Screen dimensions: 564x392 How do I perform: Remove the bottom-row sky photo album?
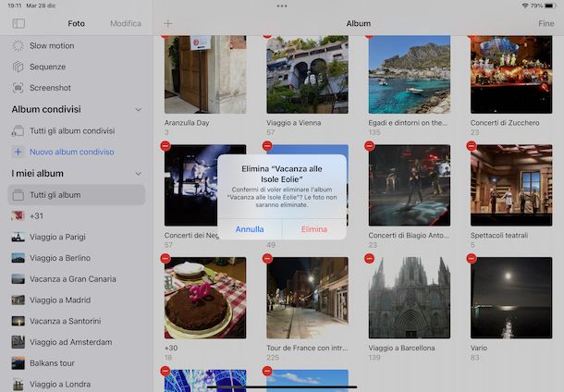pyautogui.click(x=267, y=371)
